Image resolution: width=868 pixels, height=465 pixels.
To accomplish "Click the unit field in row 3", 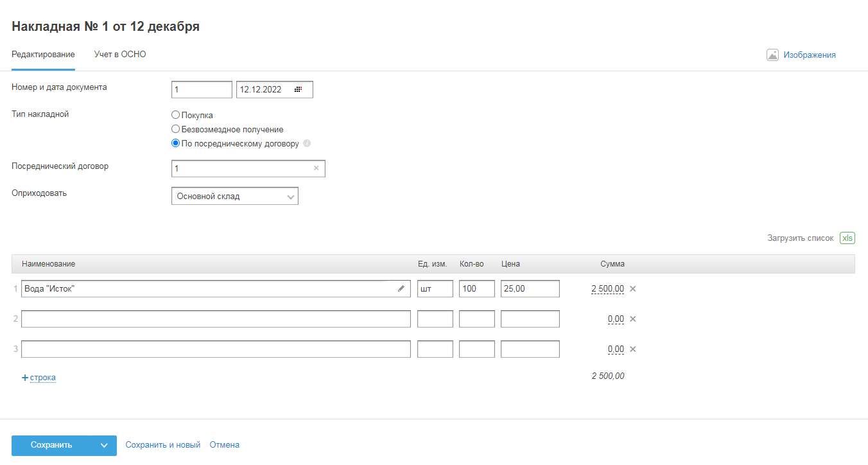I will (435, 349).
